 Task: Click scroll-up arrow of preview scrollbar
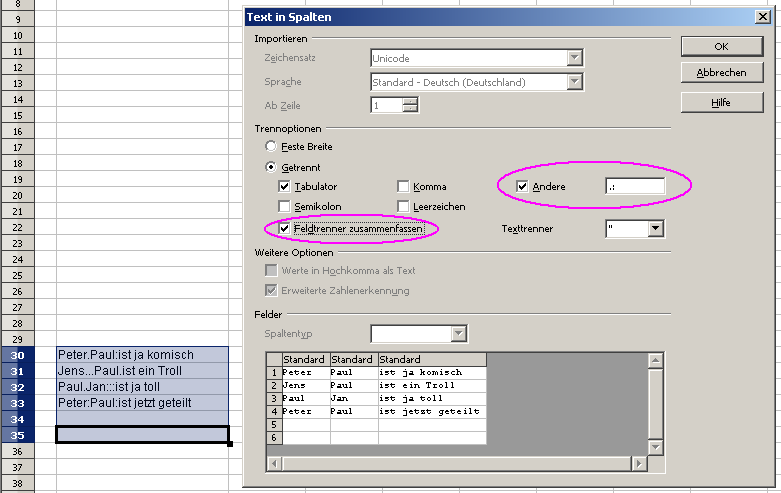click(x=655, y=360)
